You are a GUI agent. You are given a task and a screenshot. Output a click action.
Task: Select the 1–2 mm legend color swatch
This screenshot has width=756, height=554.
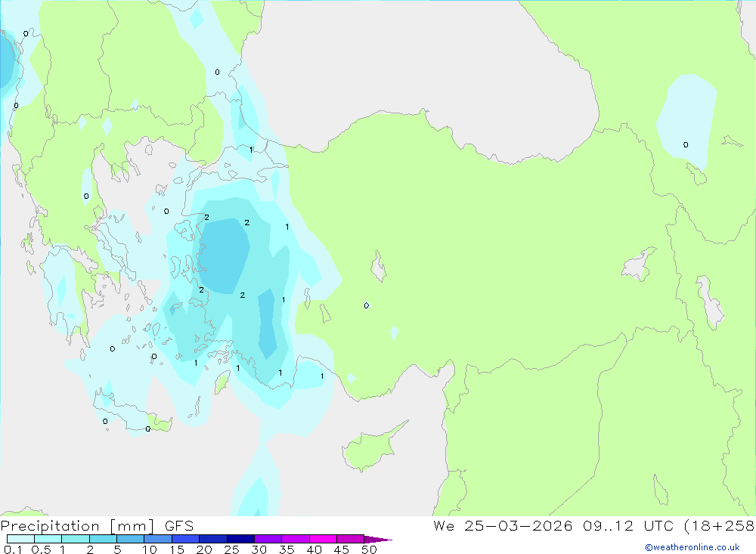coord(75,539)
